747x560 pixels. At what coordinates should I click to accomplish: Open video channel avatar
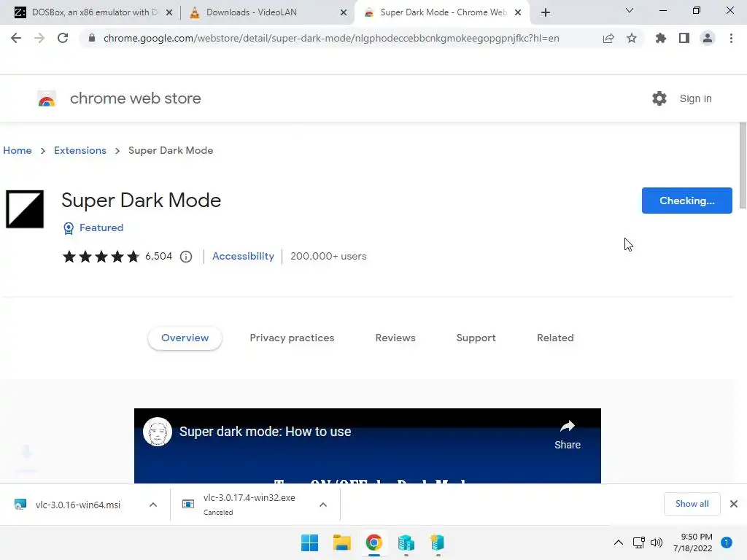[x=158, y=432]
